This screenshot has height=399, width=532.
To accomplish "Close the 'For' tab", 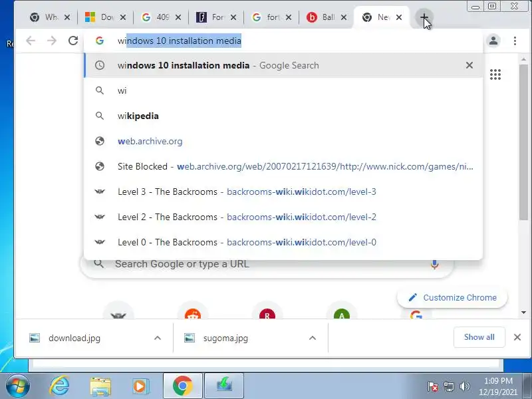I will tap(233, 17).
